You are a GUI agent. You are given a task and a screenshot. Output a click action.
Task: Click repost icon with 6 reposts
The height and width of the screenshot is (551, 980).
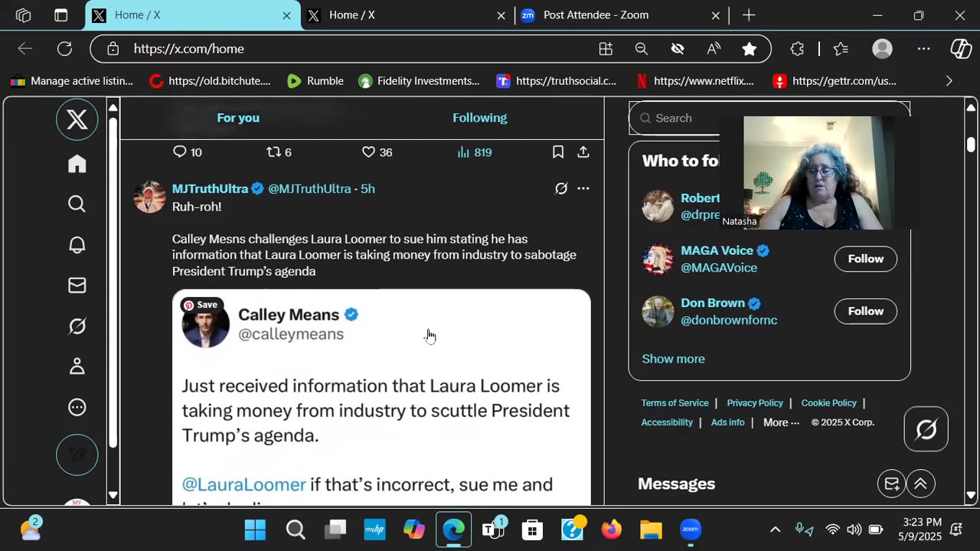[x=279, y=152]
